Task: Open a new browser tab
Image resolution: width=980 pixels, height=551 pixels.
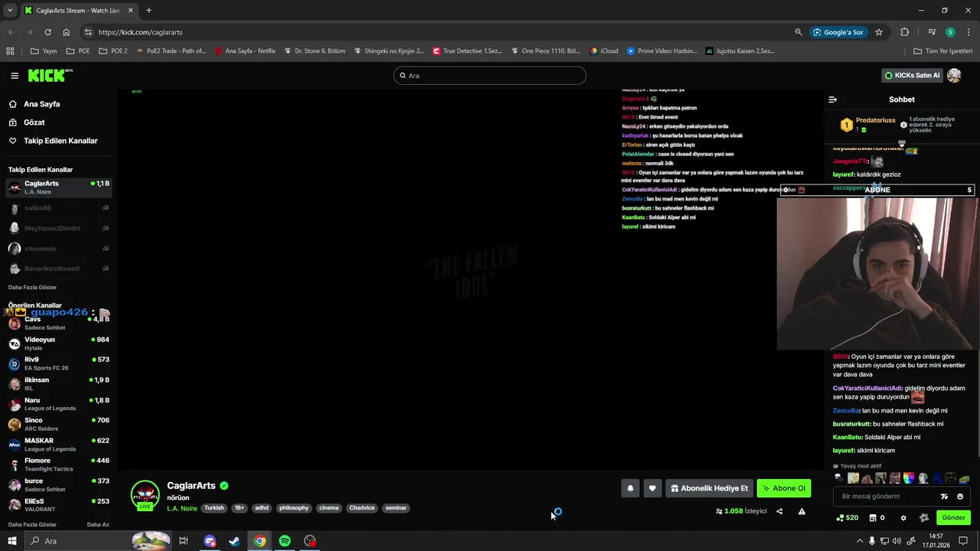Action: 149,11
